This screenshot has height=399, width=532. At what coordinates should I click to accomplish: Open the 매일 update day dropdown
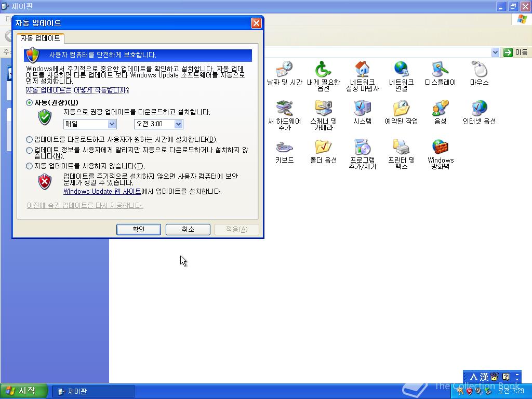(x=90, y=124)
